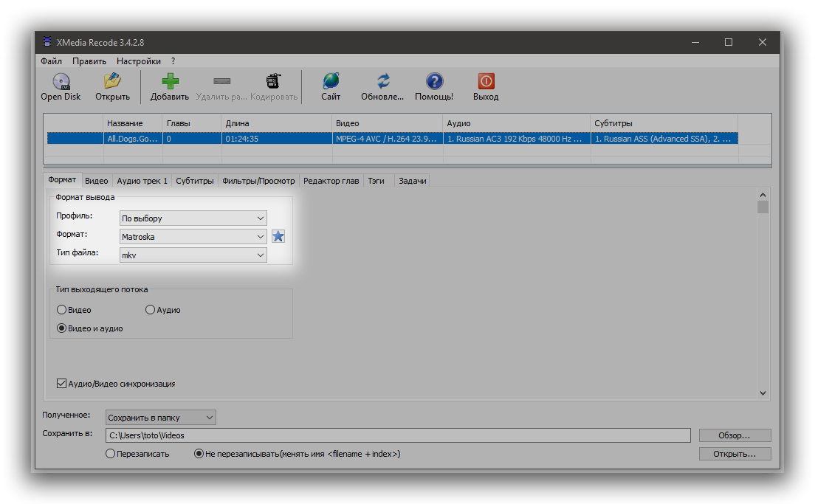The width and height of the screenshot is (815, 504).
Task: Click the Обзор... browse button
Action: tap(734, 435)
